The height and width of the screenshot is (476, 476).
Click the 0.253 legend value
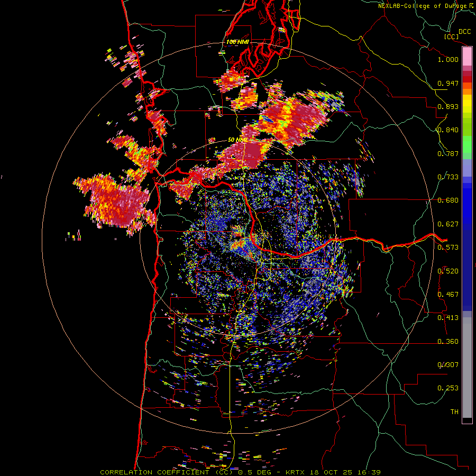[x=448, y=388]
